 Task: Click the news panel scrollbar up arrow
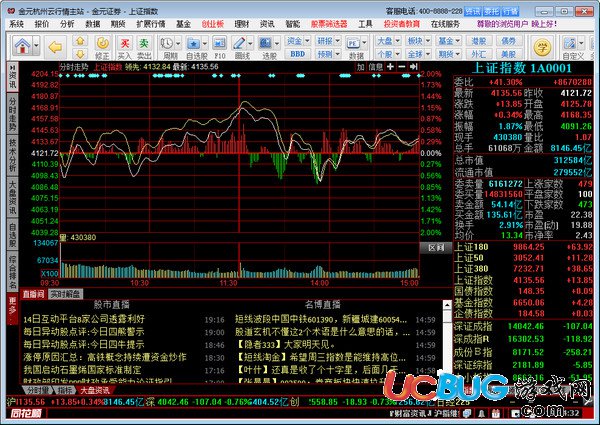point(447,305)
